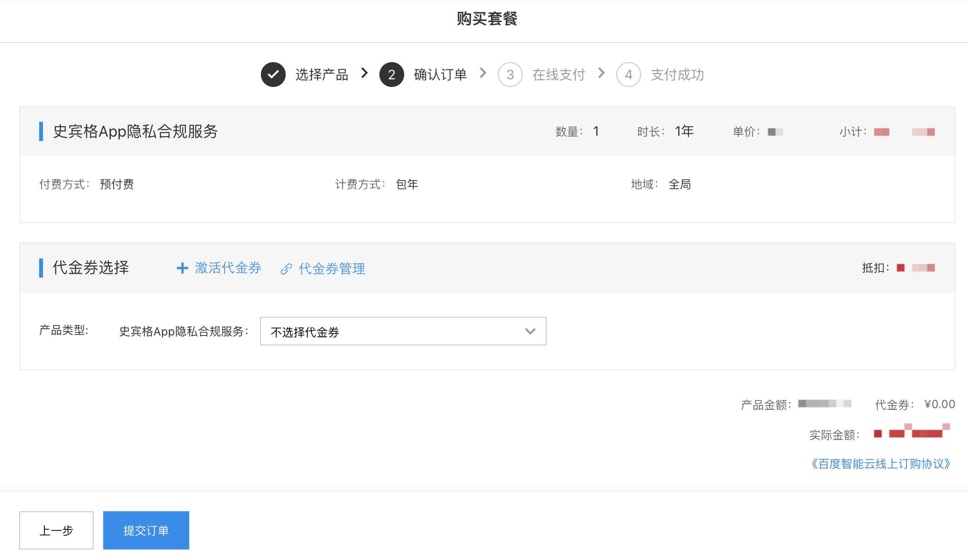Click the 1年 duration value
The width and height of the screenshot is (968, 560).
(x=684, y=131)
